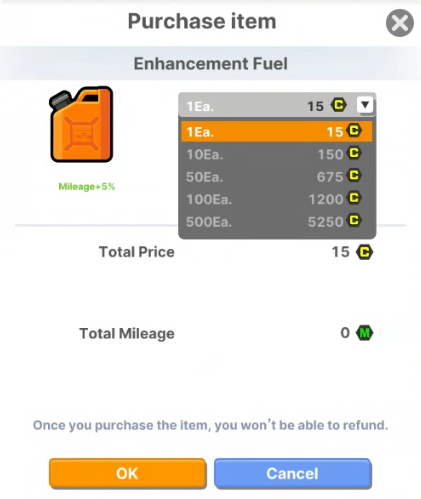Pick the 100Ea. option for 1200 coins

pyautogui.click(x=276, y=199)
